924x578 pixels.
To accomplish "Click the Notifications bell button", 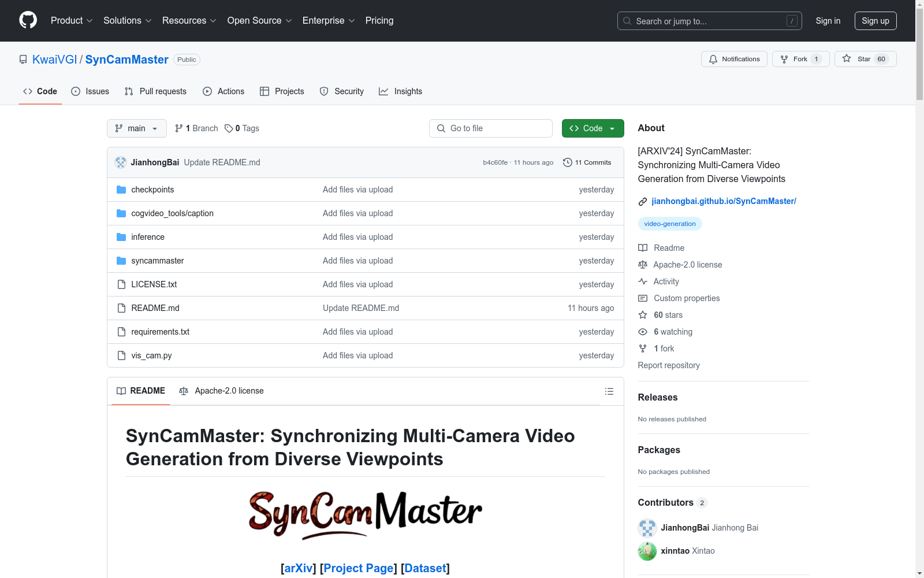I will point(734,59).
